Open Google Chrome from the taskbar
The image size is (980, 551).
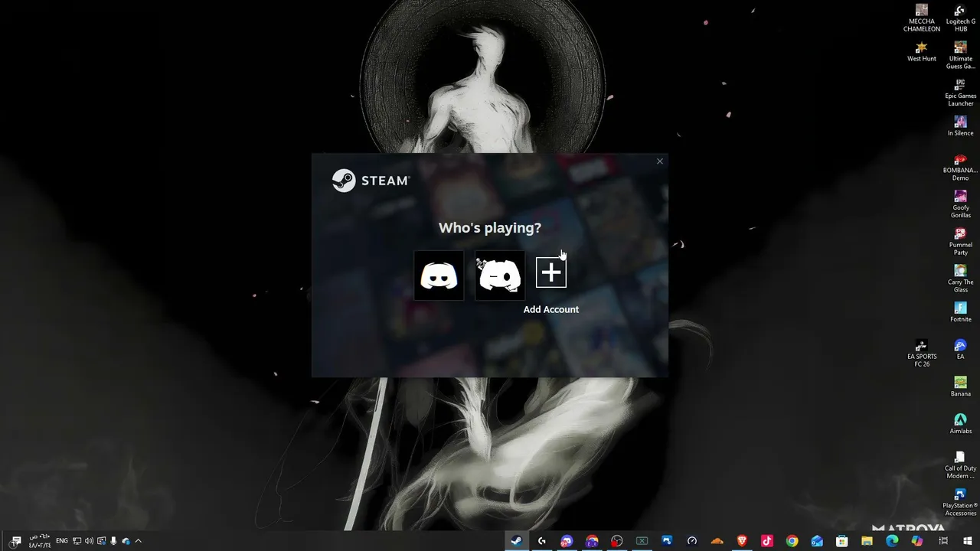click(x=792, y=541)
